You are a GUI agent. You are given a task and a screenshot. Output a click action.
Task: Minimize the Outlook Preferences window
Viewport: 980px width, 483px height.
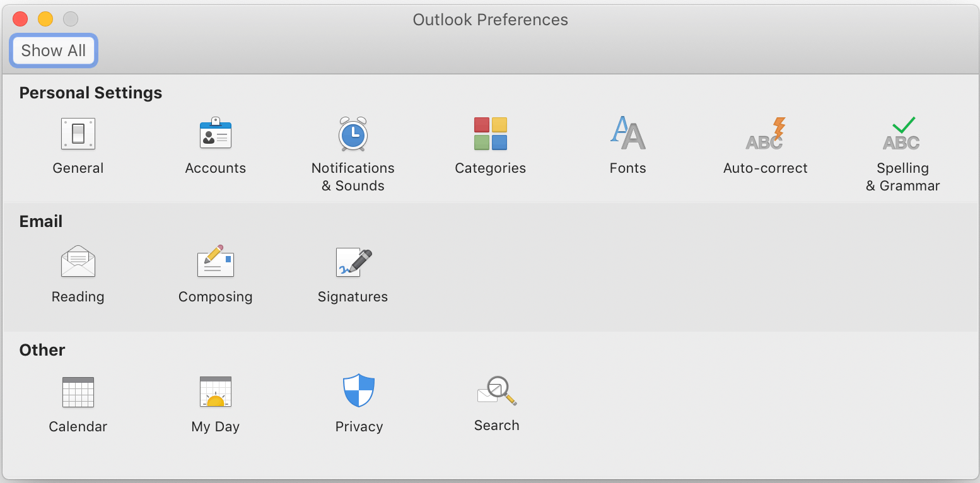45,19
